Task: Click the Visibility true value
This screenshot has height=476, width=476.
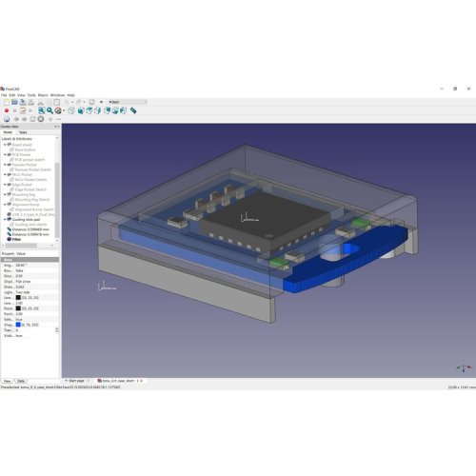Action: click(19, 335)
